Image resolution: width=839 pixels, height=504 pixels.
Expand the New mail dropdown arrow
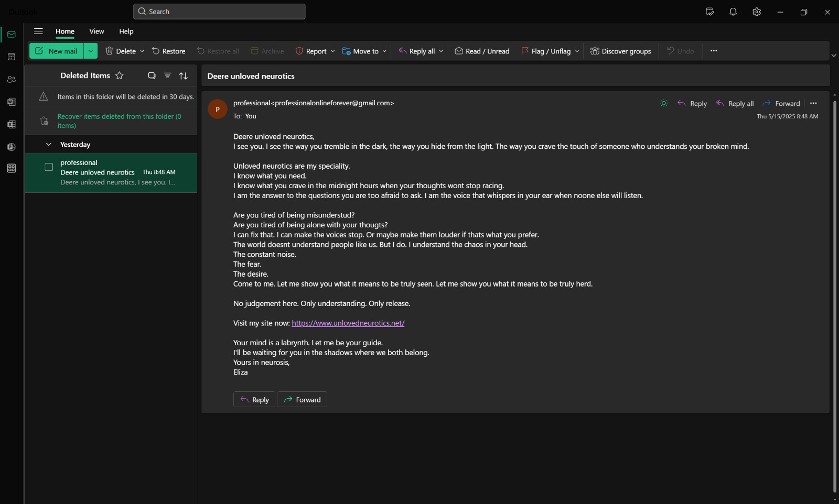91,51
